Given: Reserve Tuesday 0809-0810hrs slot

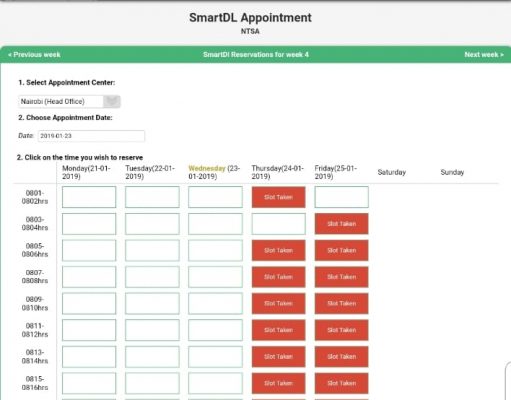Looking at the screenshot, I should pos(152,304).
